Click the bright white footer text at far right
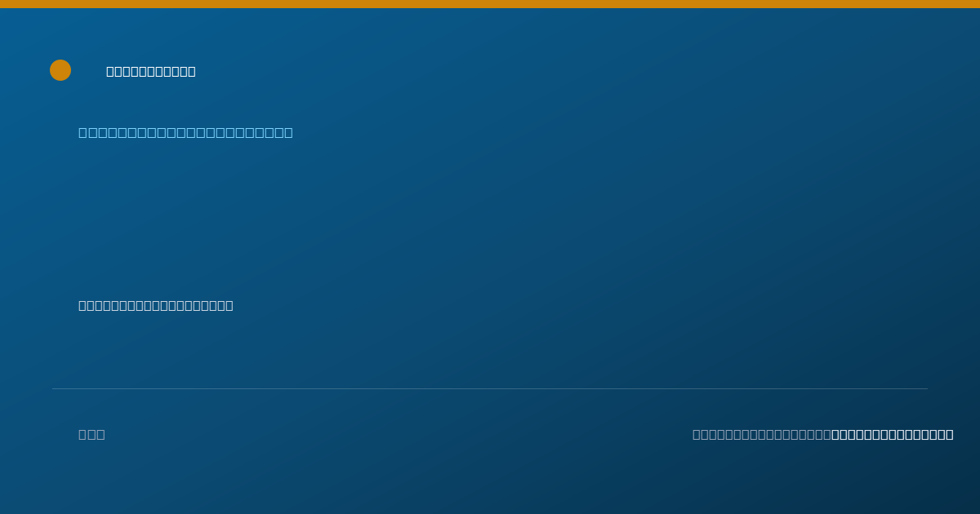Viewport: 980px width, 514px height. click(x=892, y=434)
